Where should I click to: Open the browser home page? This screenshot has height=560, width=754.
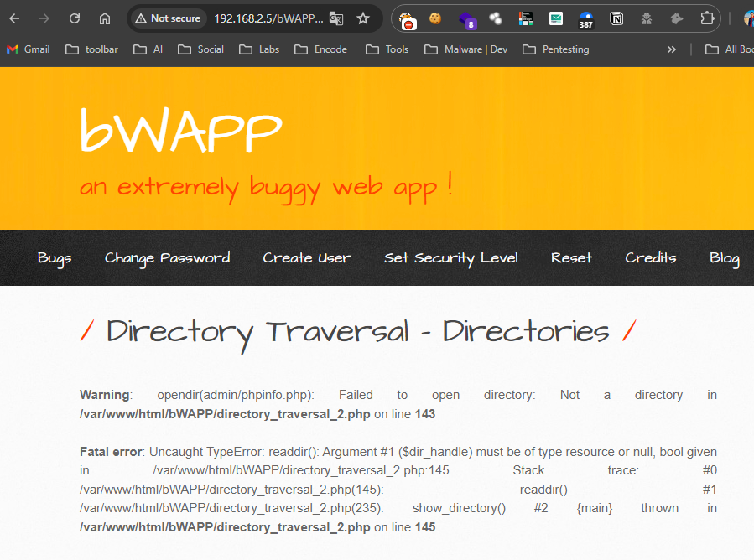pyautogui.click(x=104, y=18)
